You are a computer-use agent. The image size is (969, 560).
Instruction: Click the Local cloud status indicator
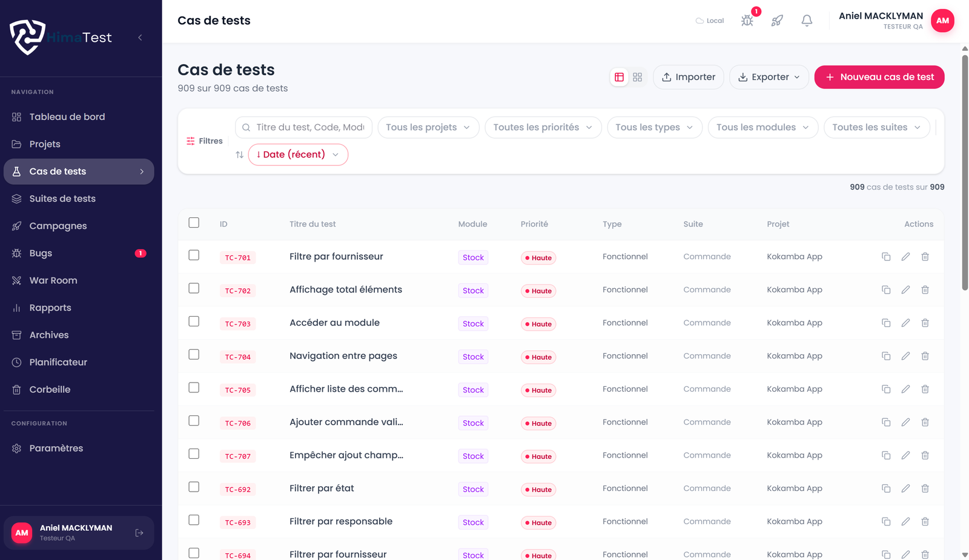pyautogui.click(x=710, y=21)
